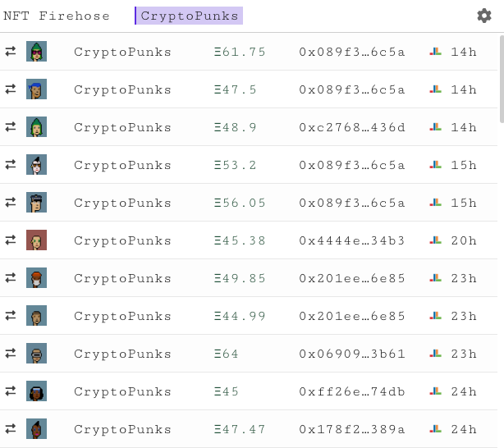The width and height of the screenshot is (504, 448).
Task: Click the 20h timestamp
Action: [464, 240]
